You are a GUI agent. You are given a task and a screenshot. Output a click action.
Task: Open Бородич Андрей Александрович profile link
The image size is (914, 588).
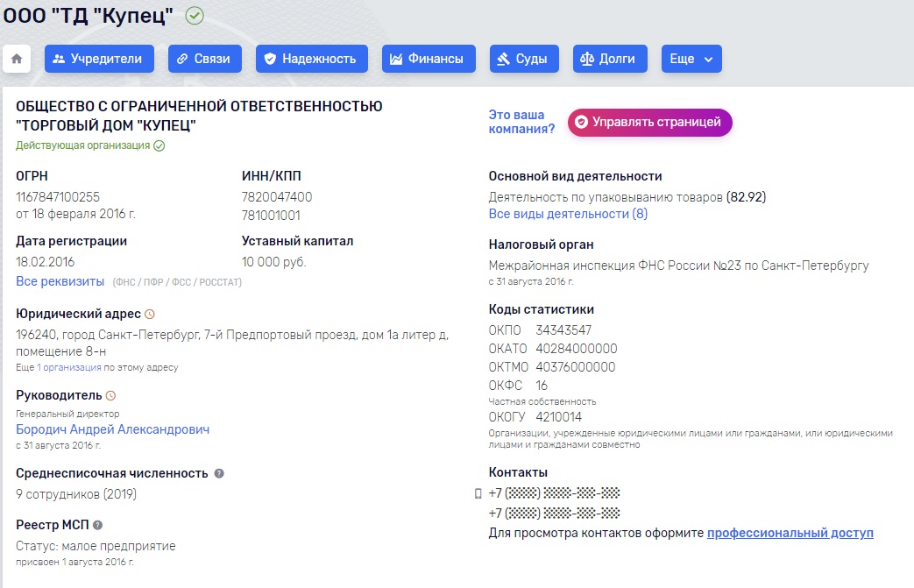(112, 429)
